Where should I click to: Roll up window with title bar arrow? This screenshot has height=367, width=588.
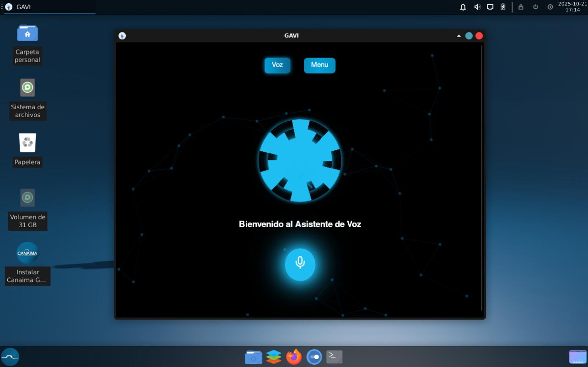459,36
